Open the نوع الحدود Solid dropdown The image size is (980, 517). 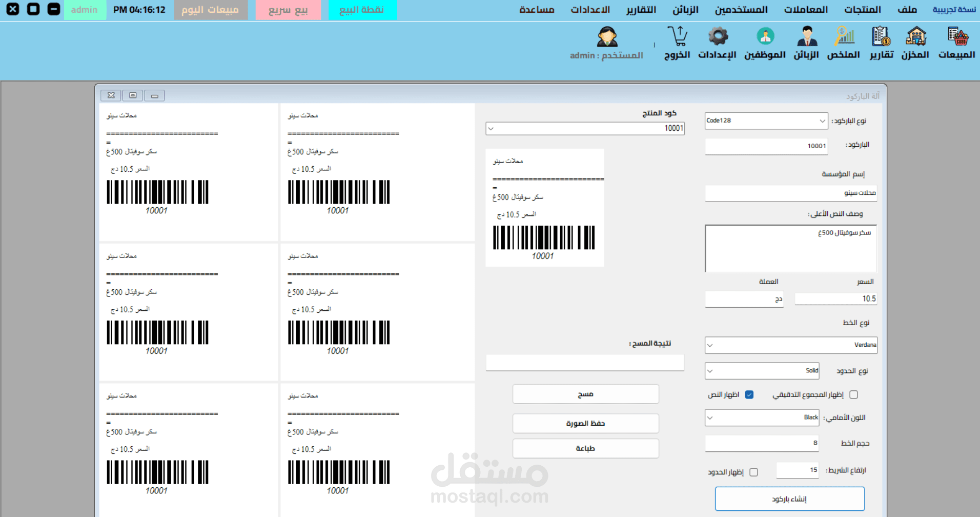762,370
